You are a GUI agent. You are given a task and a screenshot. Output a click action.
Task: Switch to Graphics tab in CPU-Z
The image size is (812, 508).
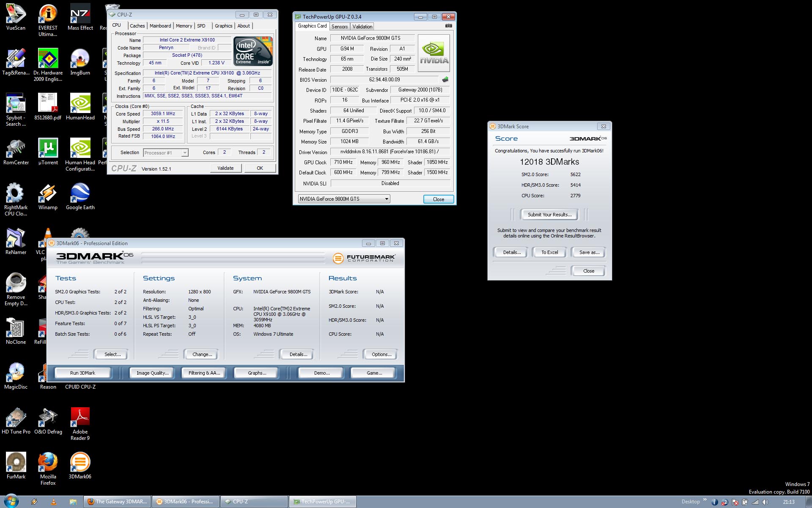(x=223, y=26)
